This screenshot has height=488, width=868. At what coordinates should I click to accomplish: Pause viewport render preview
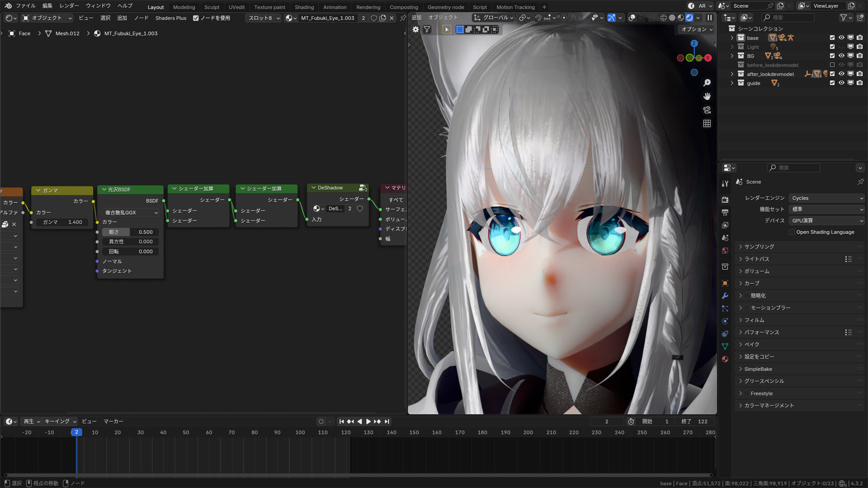[x=709, y=18]
